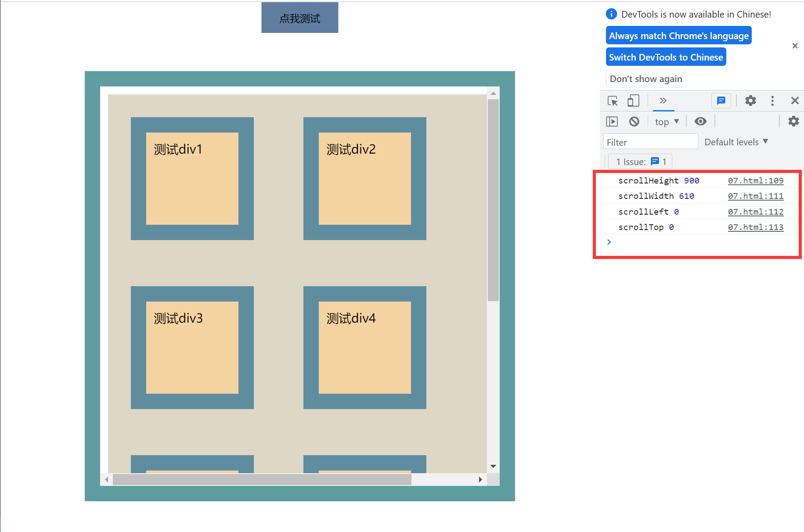This screenshot has width=804, height=532.
Task: Clear the console output
Action: pos(634,122)
